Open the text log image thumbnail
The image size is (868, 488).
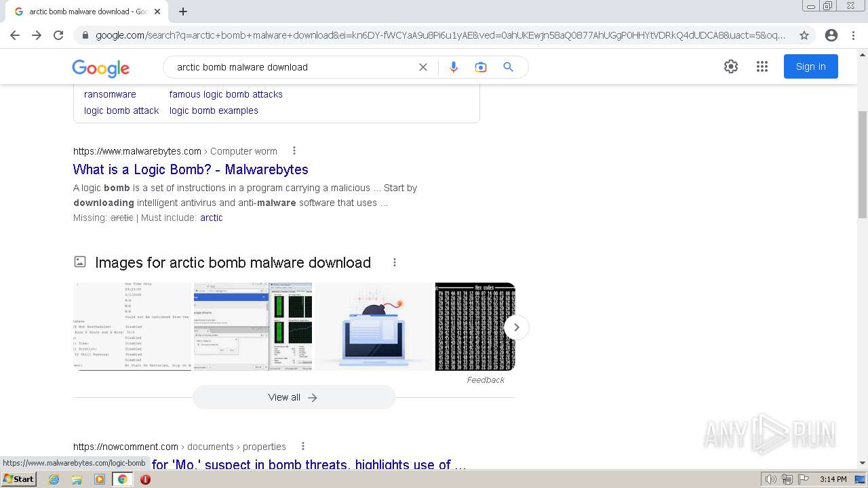click(132, 327)
